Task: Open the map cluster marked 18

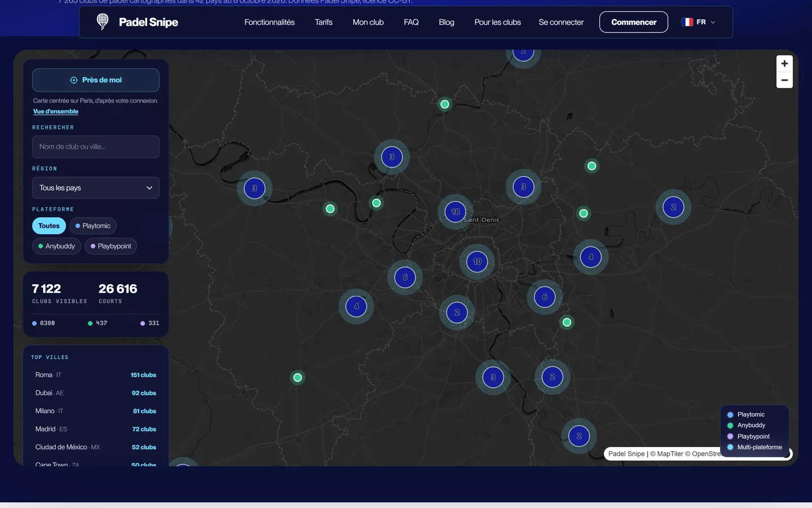Action: (455, 212)
